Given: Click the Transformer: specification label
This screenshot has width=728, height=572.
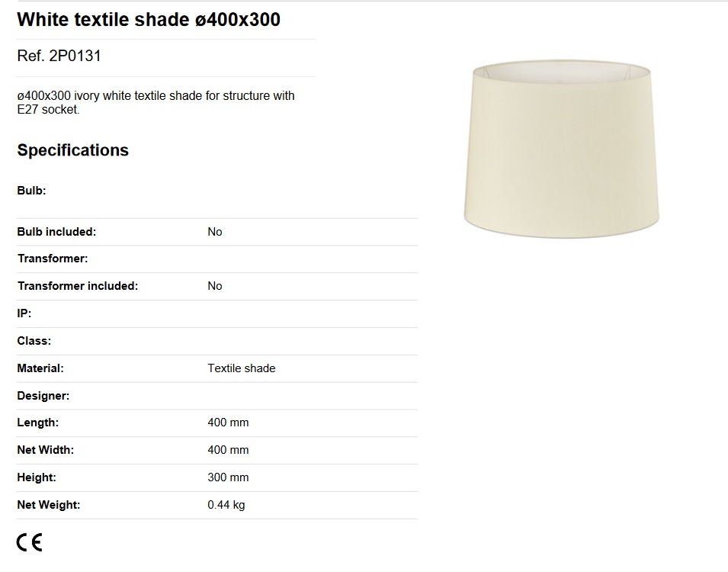Looking at the screenshot, I should pyautogui.click(x=53, y=259).
